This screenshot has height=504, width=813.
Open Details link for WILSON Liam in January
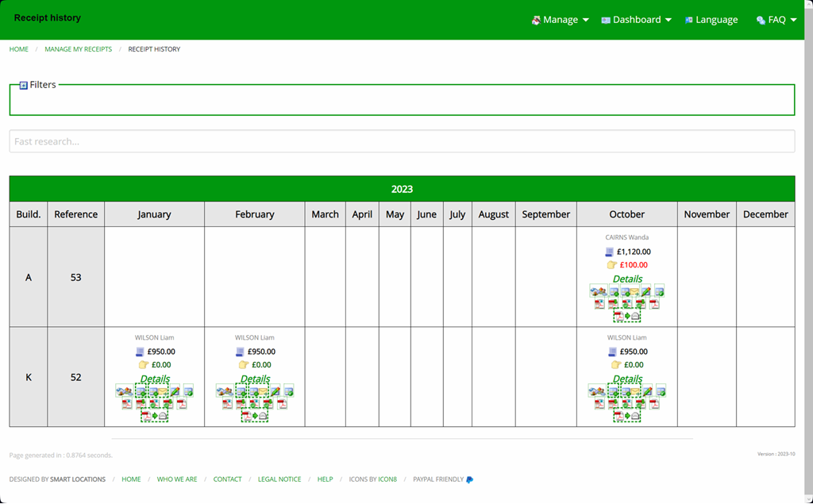tap(155, 379)
